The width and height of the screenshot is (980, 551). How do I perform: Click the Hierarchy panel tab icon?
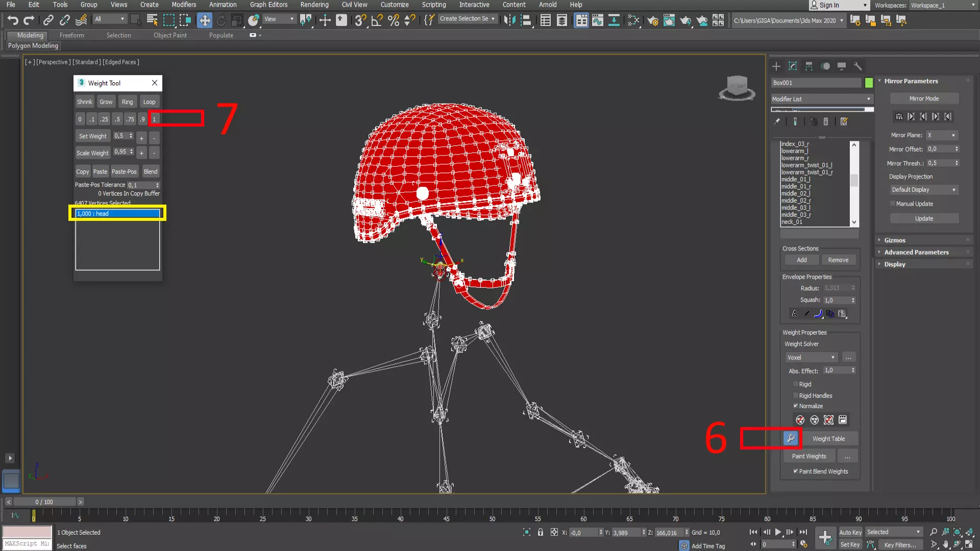pyautogui.click(x=809, y=66)
